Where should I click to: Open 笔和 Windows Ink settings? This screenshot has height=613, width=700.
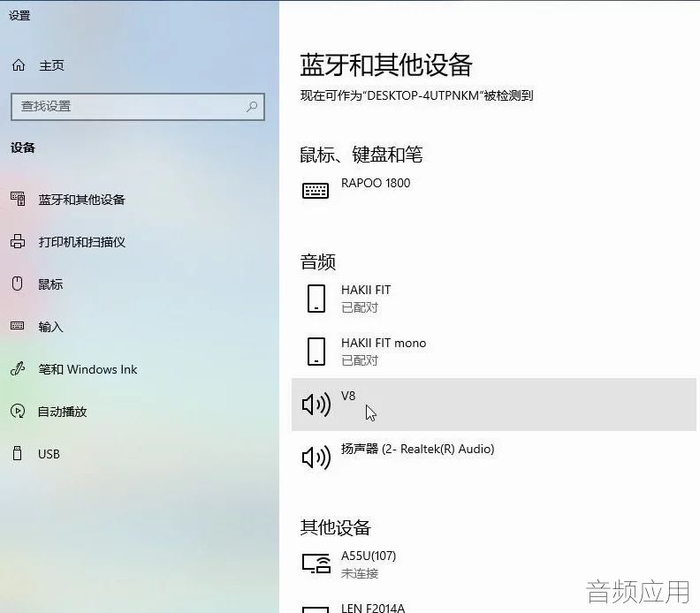click(88, 369)
